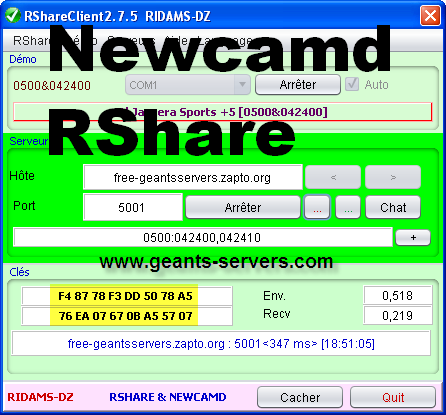Click the status line showing 347 ms
The image size is (446, 415).
point(221,343)
